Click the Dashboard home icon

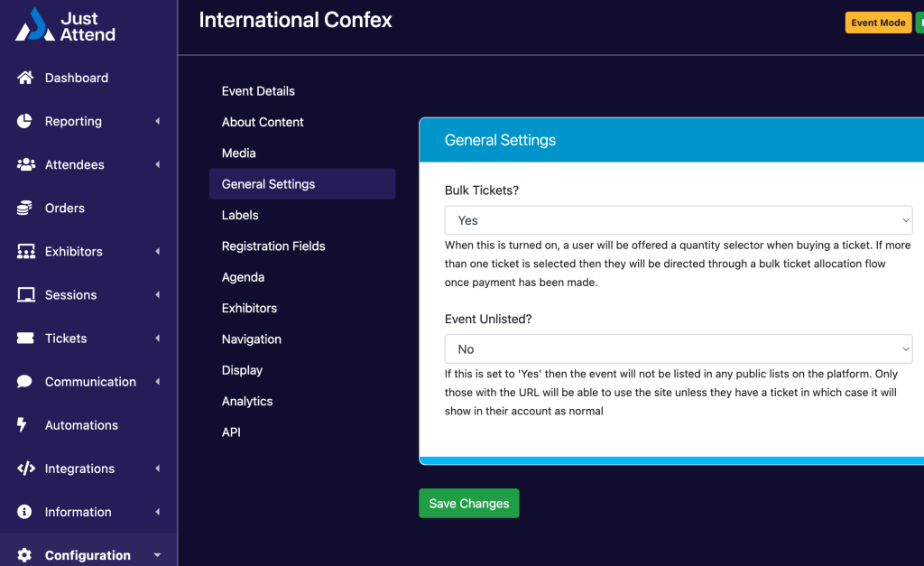[x=25, y=79]
